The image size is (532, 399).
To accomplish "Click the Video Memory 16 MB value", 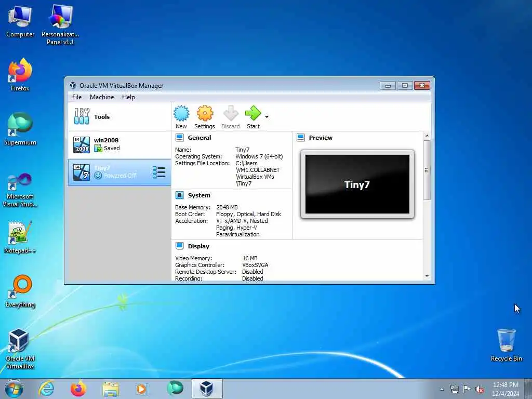I will [250, 258].
